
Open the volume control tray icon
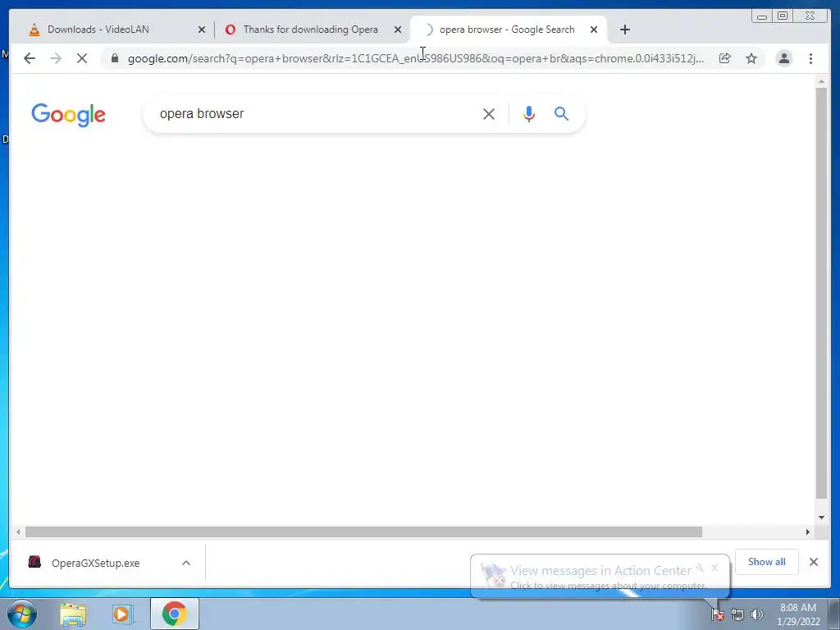[x=757, y=614]
